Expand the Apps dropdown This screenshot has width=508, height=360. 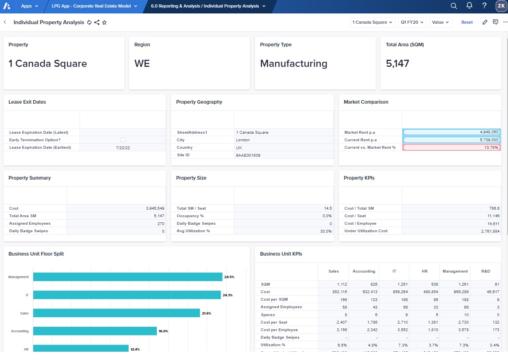point(29,6)
